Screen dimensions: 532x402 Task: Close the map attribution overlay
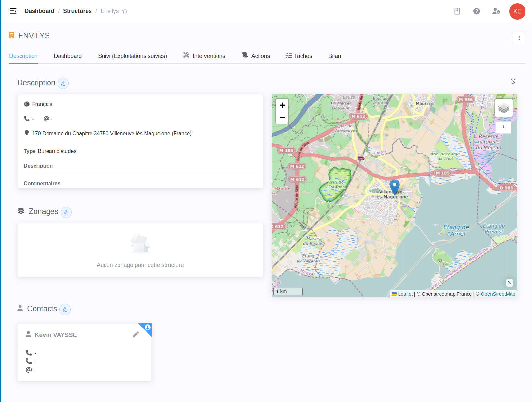[x=510, y=283]
